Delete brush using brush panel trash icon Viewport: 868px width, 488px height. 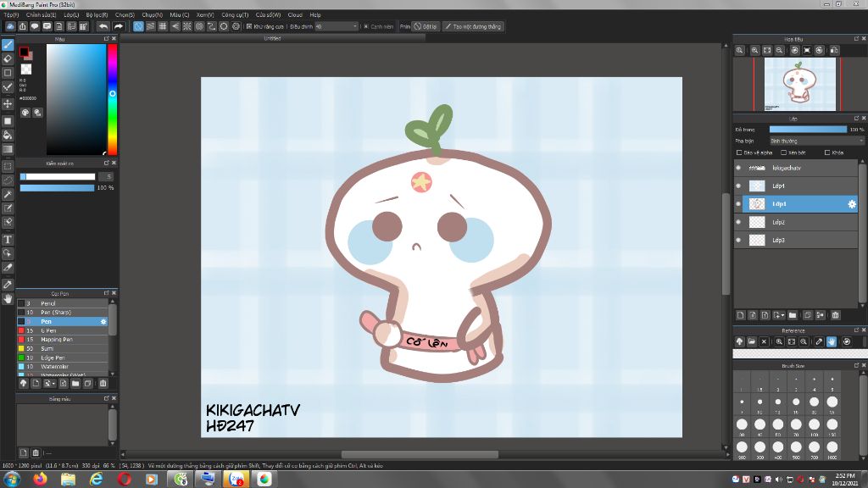103,384
